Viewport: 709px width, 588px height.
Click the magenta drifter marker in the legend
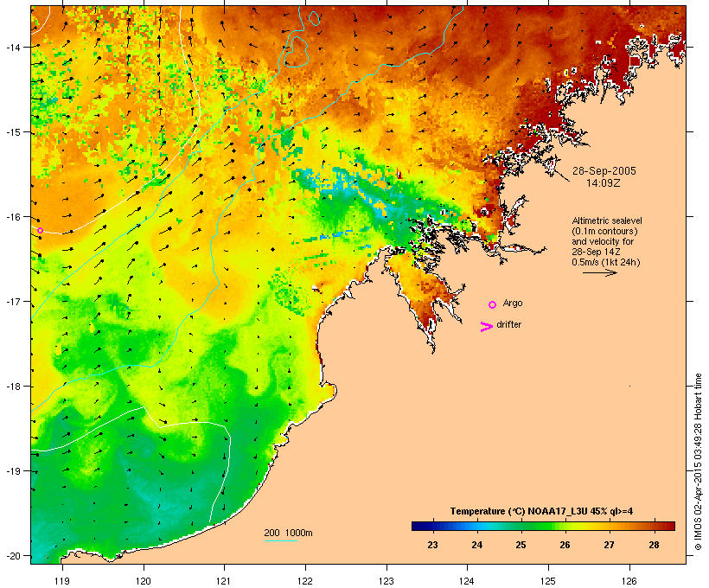coord(486,327)
